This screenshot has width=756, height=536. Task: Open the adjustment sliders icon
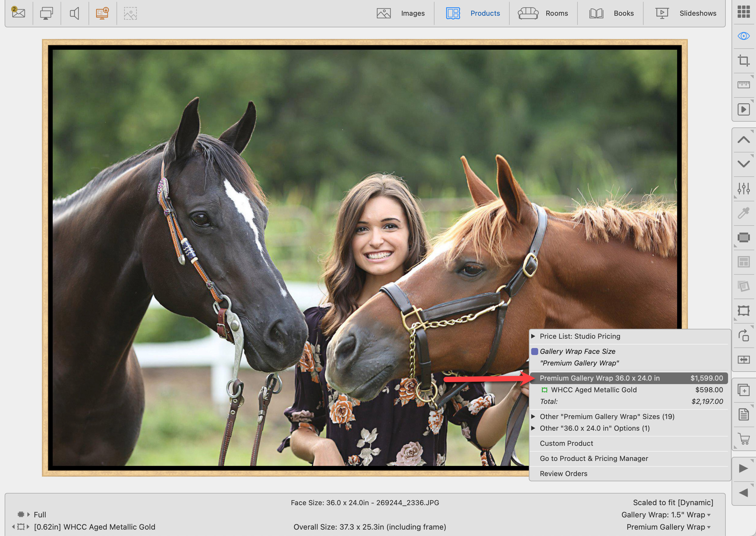743,189
